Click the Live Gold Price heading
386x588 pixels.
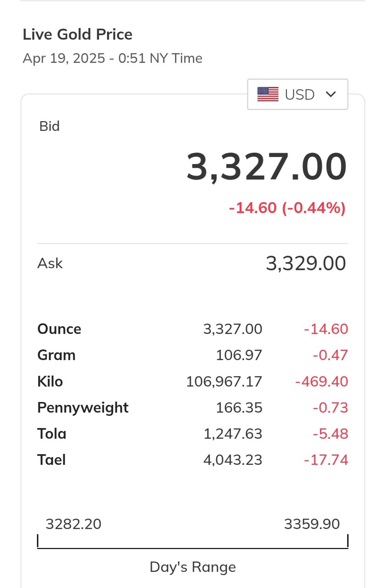point(78,34)
